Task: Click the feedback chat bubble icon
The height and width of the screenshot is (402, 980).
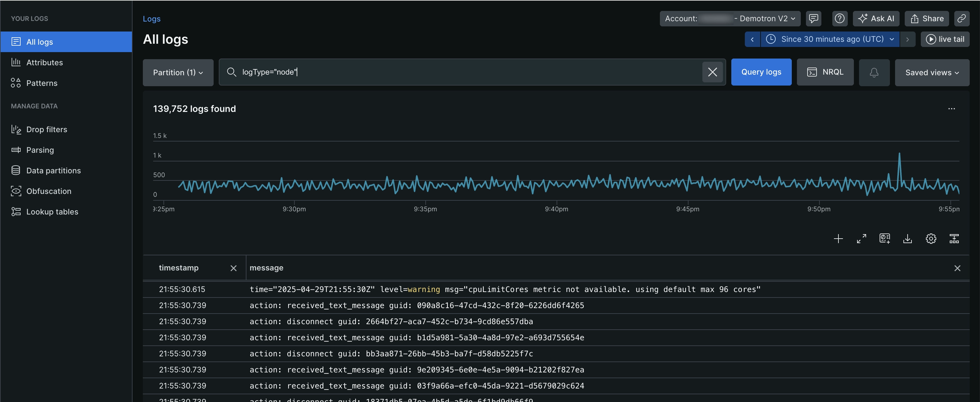Action: pos(813,19)
